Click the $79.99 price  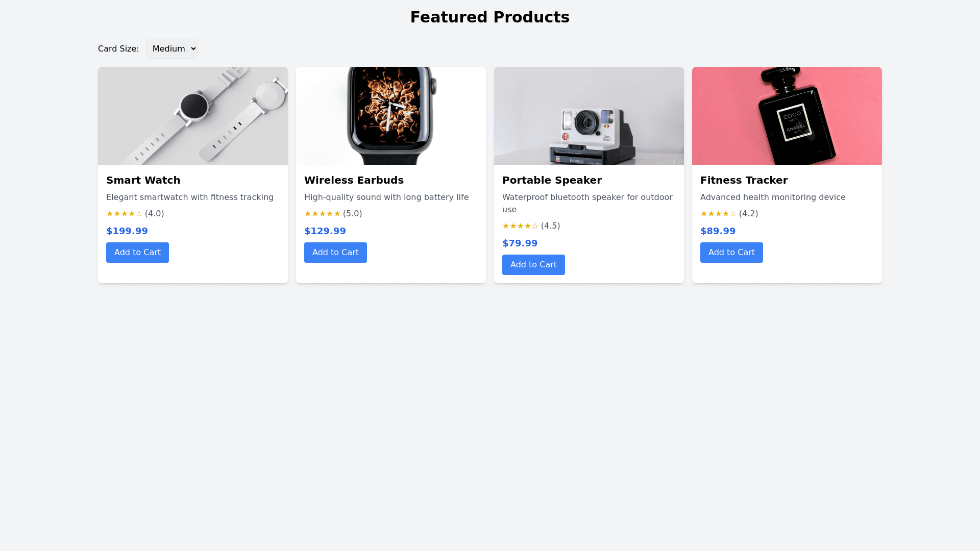click(x=520, y=243)
